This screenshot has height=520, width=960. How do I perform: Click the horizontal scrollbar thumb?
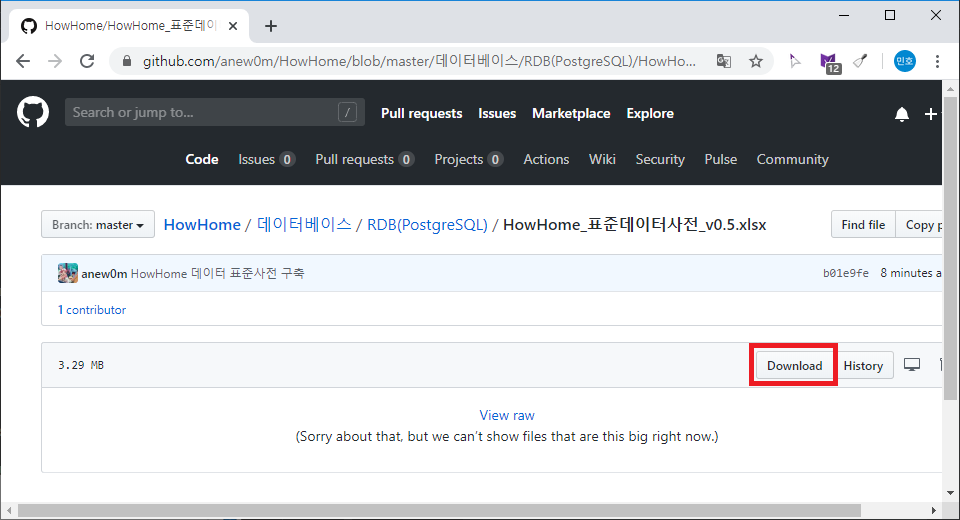pos(439,510)
